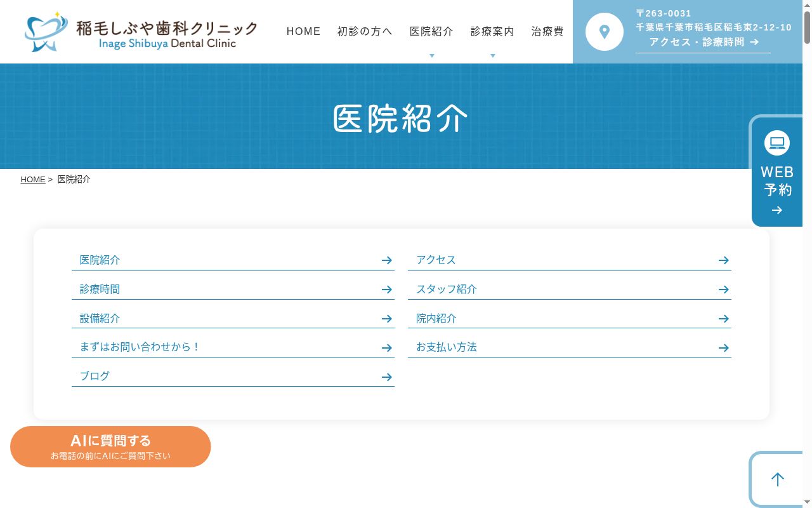
Task: Click arrow icon beside 診療時間 link
Action: pyautogui.click(x=387, y=290)
